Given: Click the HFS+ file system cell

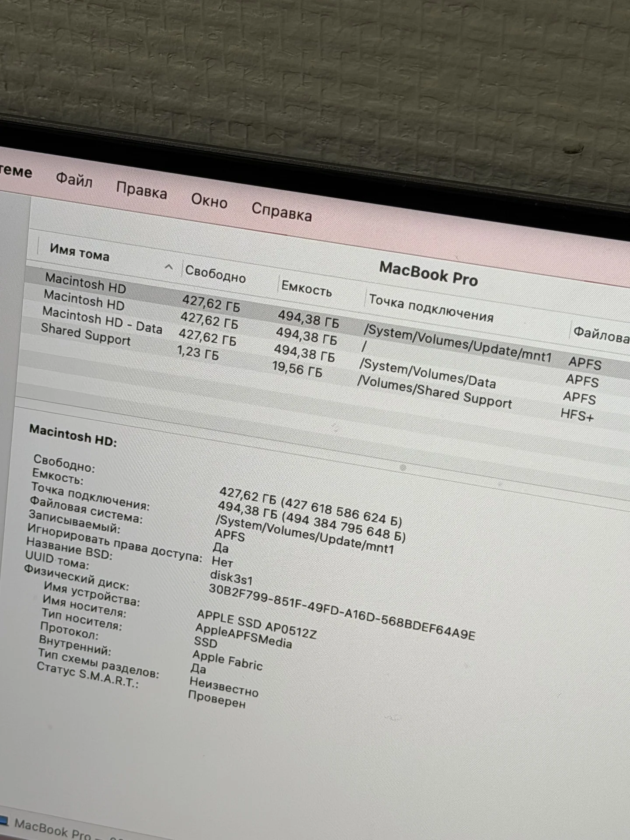Looking at the screenshot, I should [x=577, y=415].
